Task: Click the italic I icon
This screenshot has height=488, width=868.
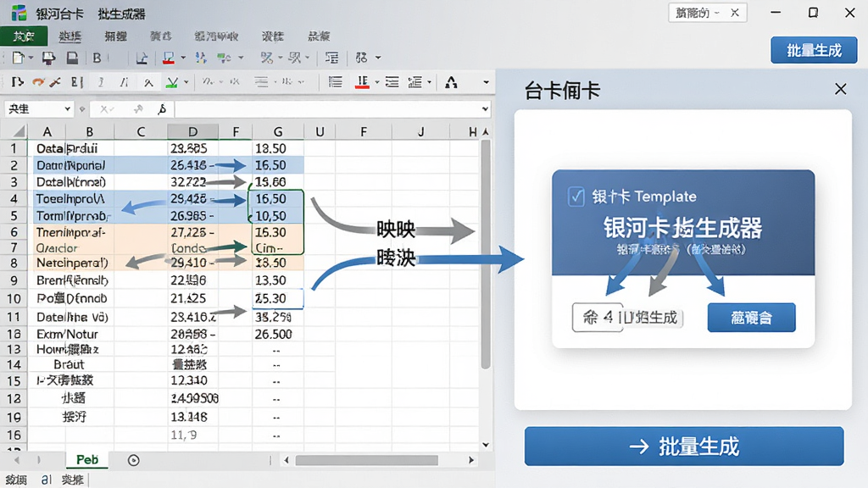Action: point(101,82)
